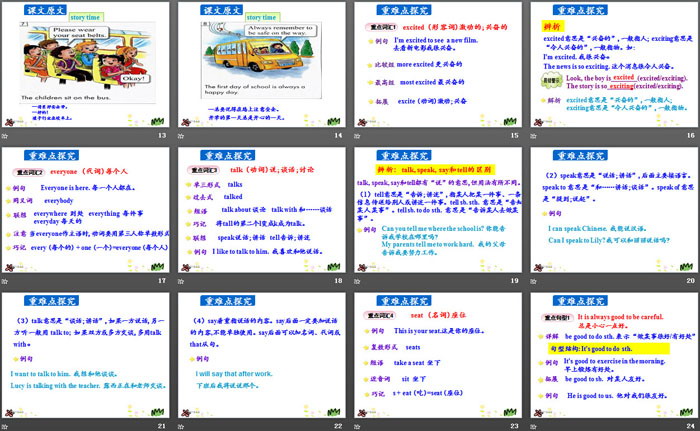Click the '重难点探究' header banner on slide 20
Viewport: 700px width, 431px height.
(612, 155)
